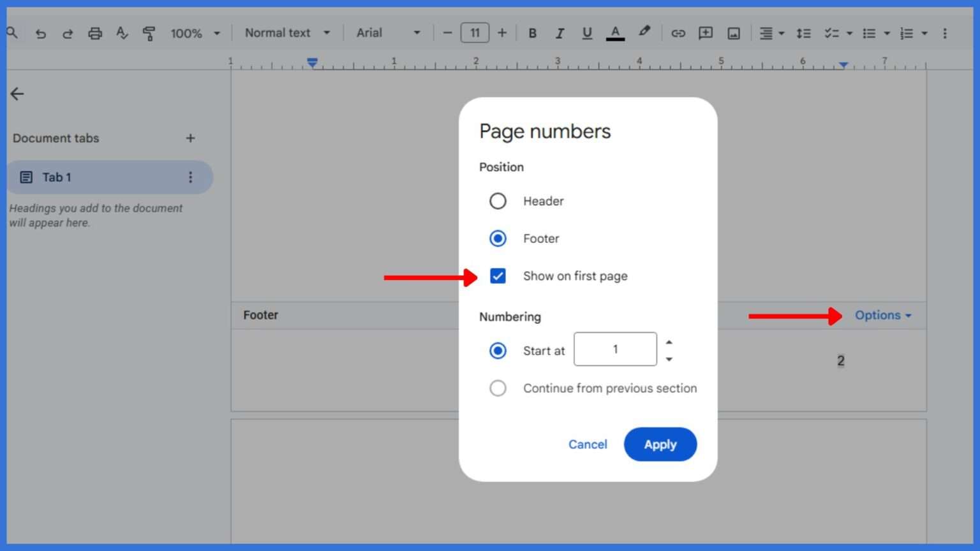Open the Spelling and grammar check icon
The height and width of the screenshot is (551, 980).
pos(122,33)
